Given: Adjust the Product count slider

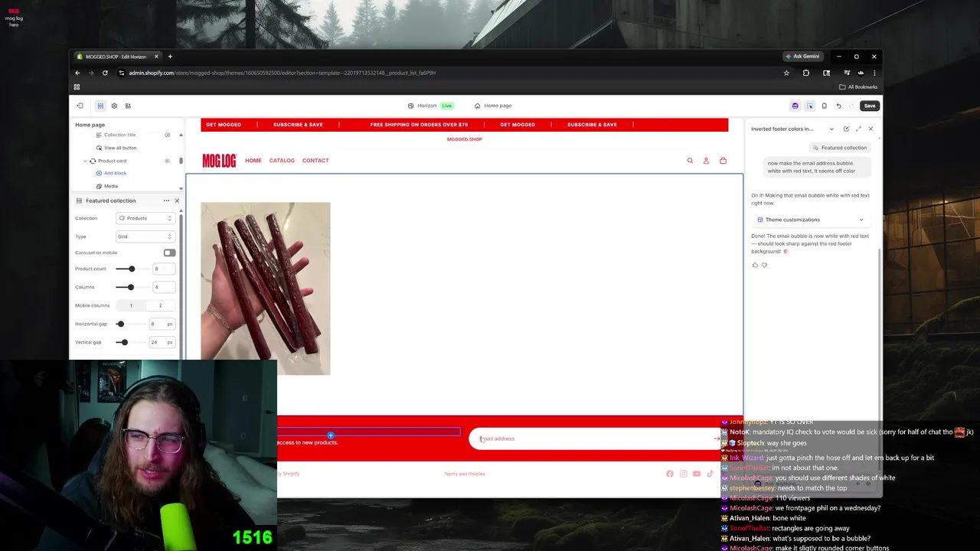Looking at the screenshot, I should (x=131, y=269).
